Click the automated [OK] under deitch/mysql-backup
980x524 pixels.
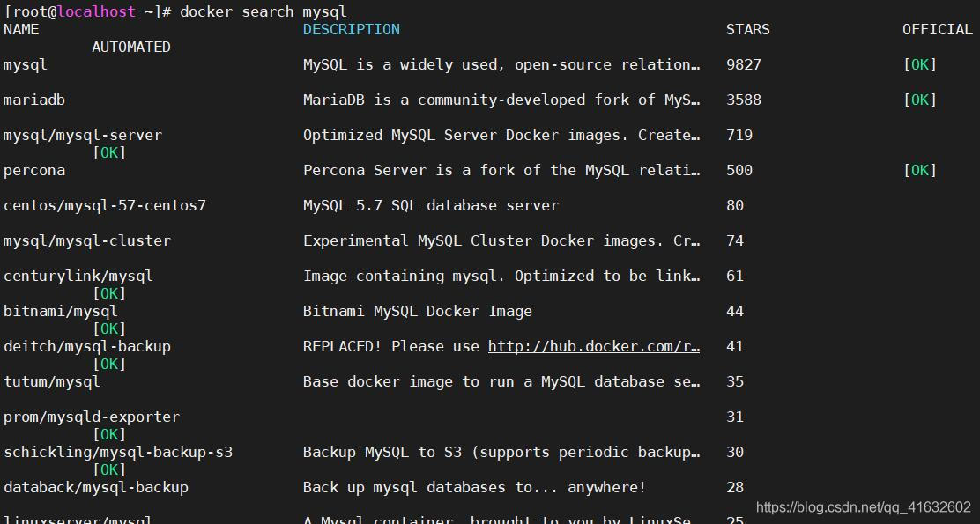click(x=109, y=364)
